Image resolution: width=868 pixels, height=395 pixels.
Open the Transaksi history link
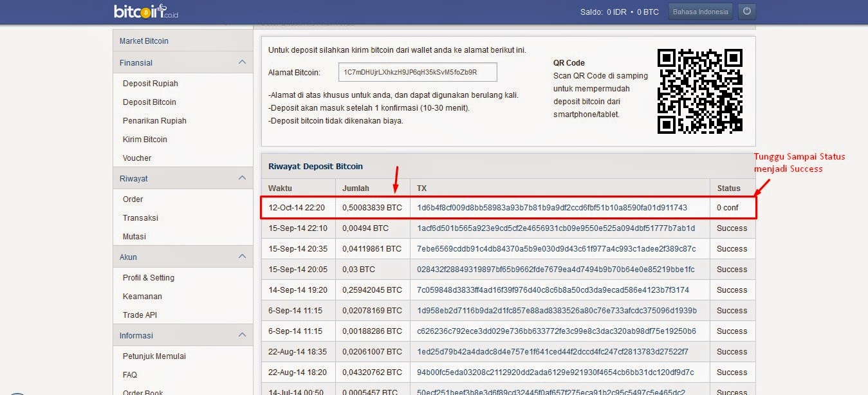140,218
